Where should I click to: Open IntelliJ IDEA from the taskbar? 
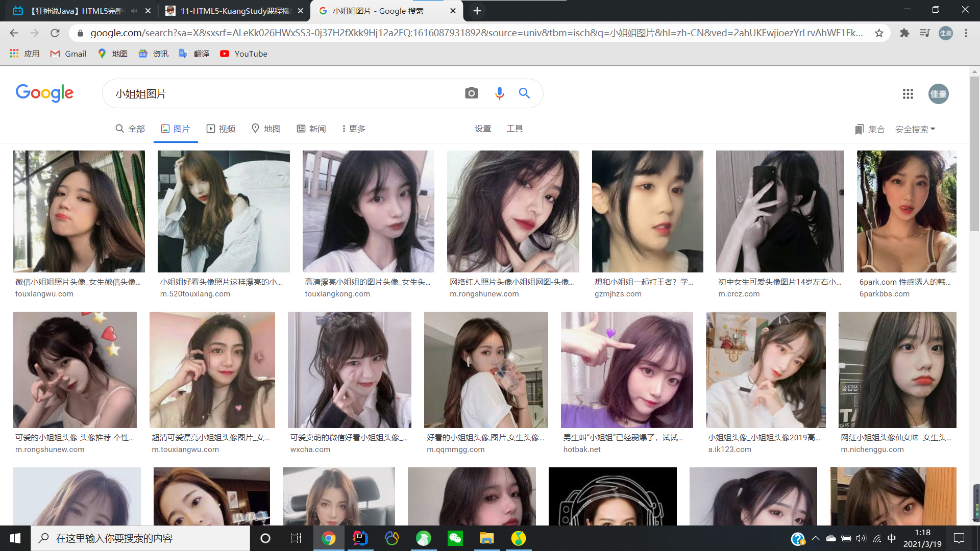pyautogui.click(x=360, y=538)
